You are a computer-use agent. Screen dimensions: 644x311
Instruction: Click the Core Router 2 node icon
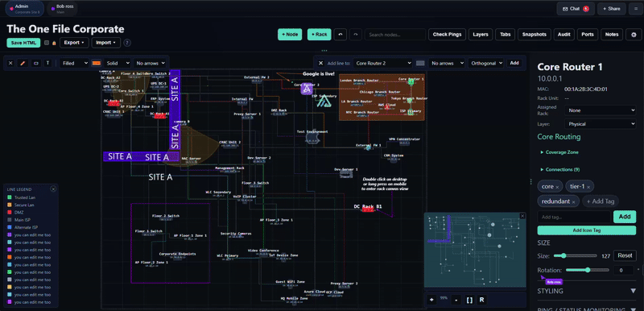click(x=306, y=89)
